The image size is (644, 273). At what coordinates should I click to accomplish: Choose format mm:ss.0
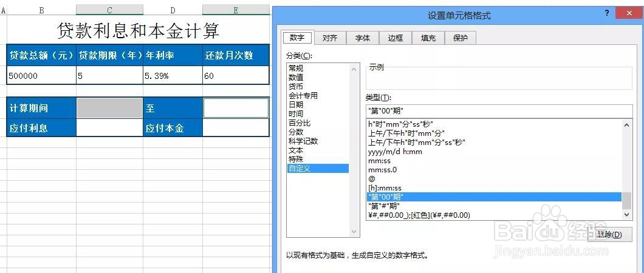(x=494, y=170)
